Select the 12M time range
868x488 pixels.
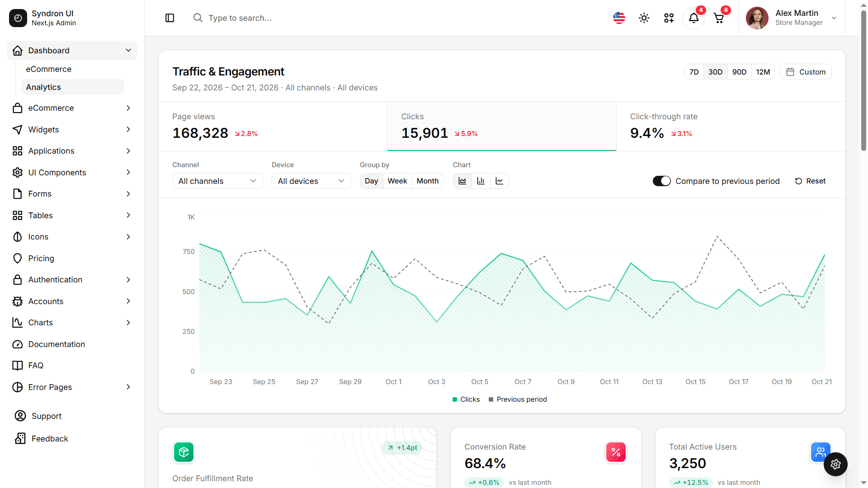click(x=763, y=72)
